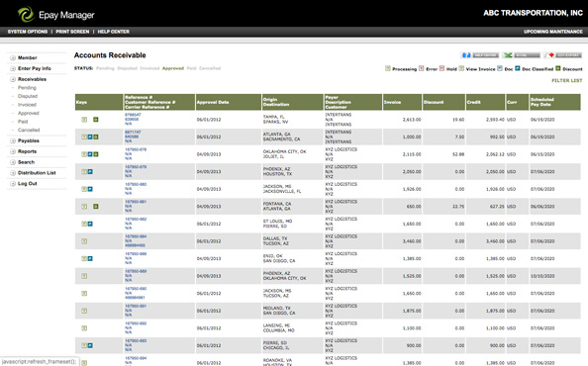This screenshot has width=588, height=366.
Task: Click Discount icon on Fontana, CA row
Action: [96, 207]
